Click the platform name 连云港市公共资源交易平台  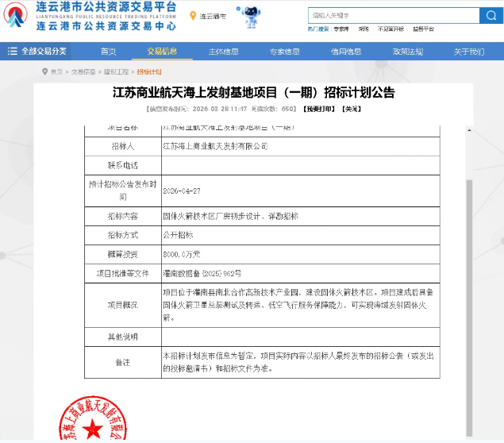tap(106, 6)
